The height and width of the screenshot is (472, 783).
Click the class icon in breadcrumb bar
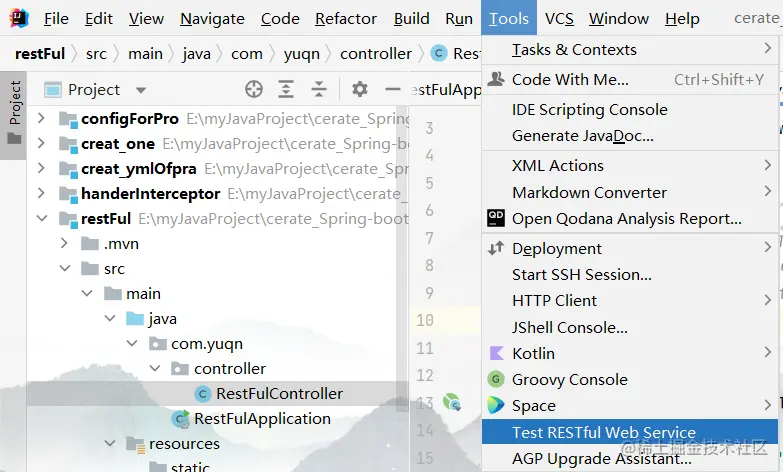(x=438, y=53)
